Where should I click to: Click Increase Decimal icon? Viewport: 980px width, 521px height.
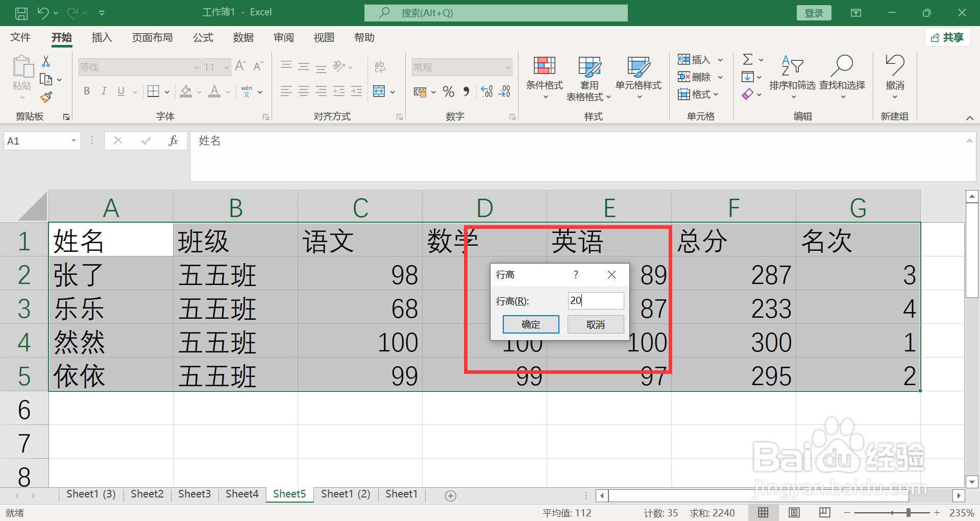(487, 91)
